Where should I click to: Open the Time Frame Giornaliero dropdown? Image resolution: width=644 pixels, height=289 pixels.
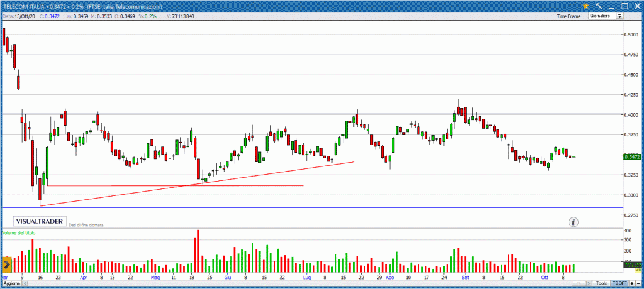(x=606, y=16)
